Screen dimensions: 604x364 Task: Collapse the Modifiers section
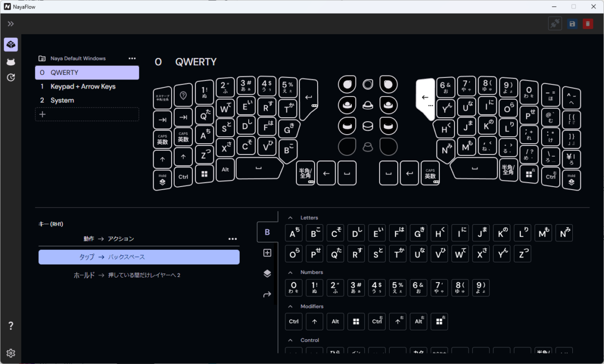coord(290,306)
